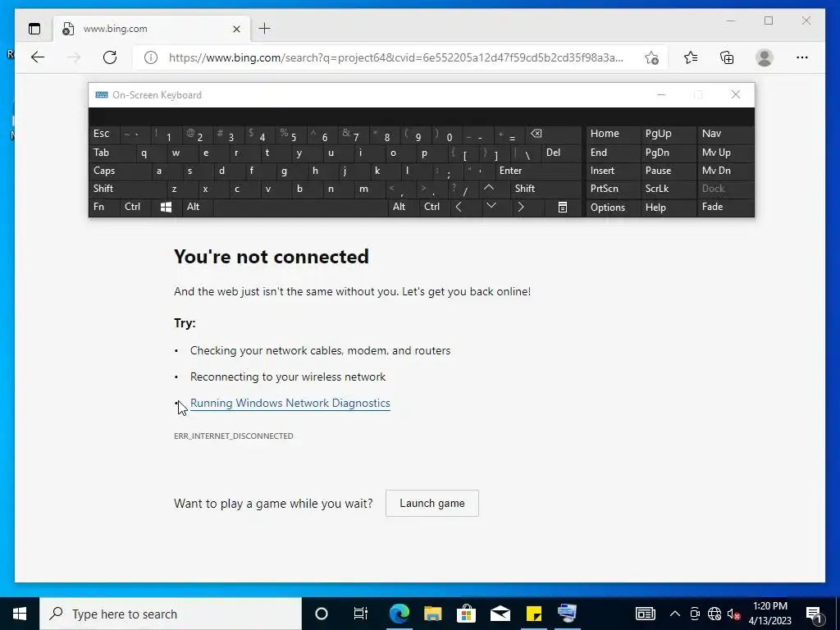Image resolution: width=840 pixels, height=630 pixels.
Task: Open Settings and more ellipsis menu
Action: [x=802, y=57]
